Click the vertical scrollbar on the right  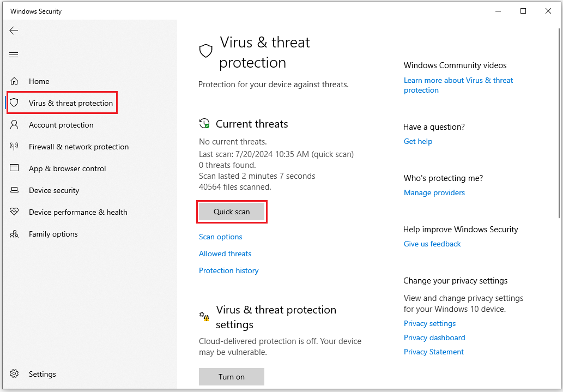click(x=560, y=120)
